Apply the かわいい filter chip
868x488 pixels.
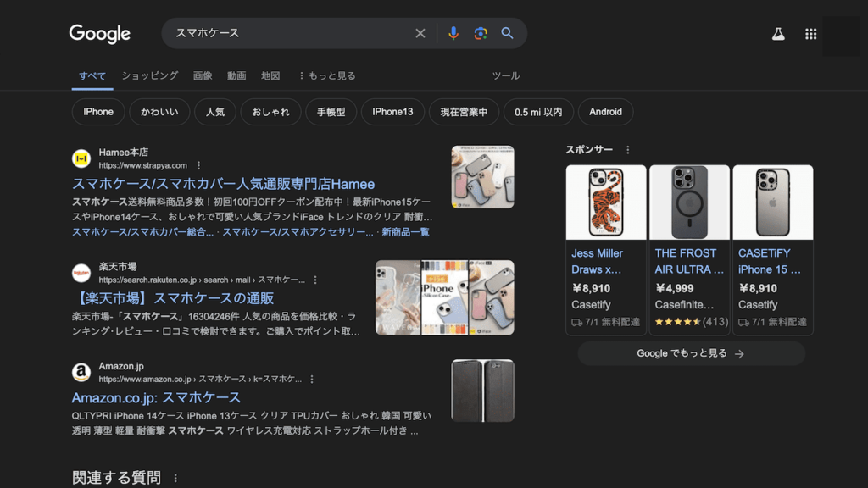coord(159,112)
